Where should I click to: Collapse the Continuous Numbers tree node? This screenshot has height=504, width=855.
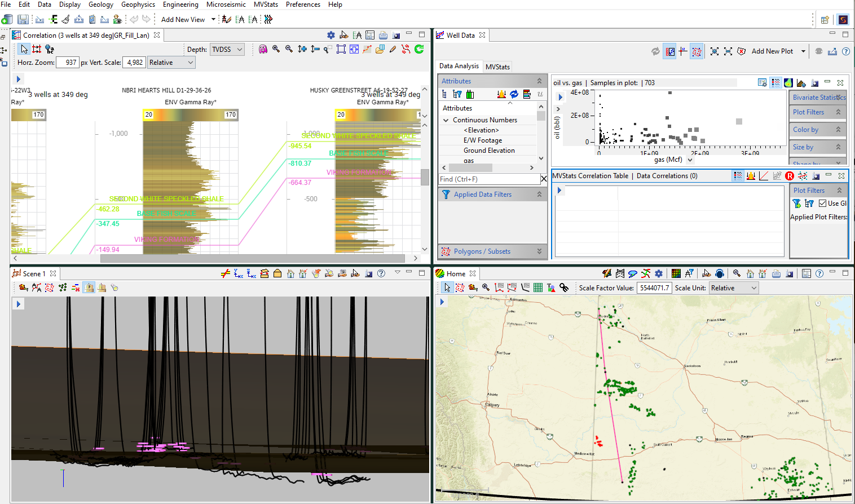coord(446,120)
